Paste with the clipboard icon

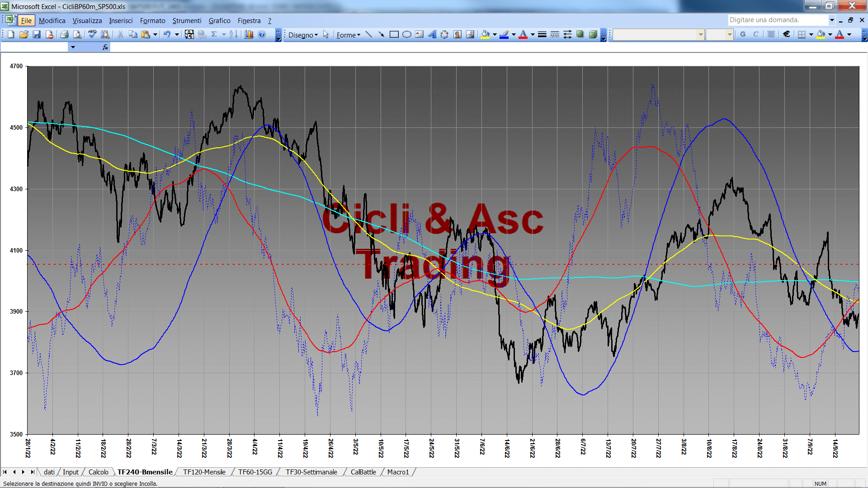tap(146, 34)
